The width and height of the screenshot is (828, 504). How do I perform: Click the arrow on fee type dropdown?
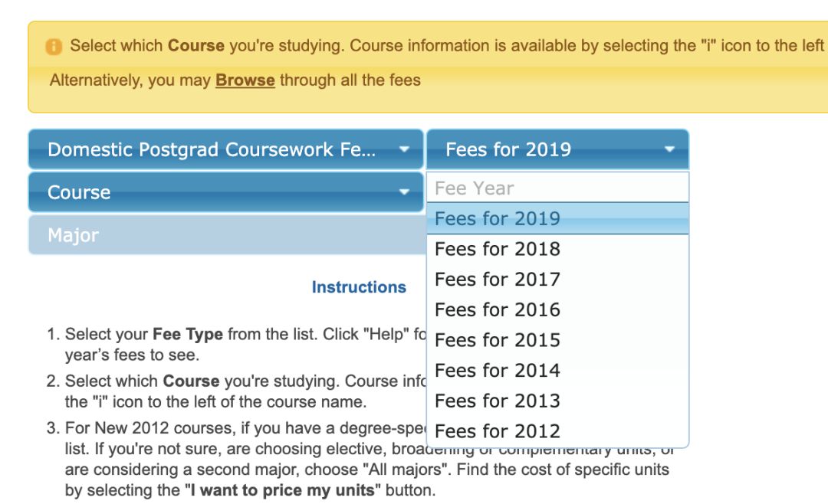[x=404, y=149]
